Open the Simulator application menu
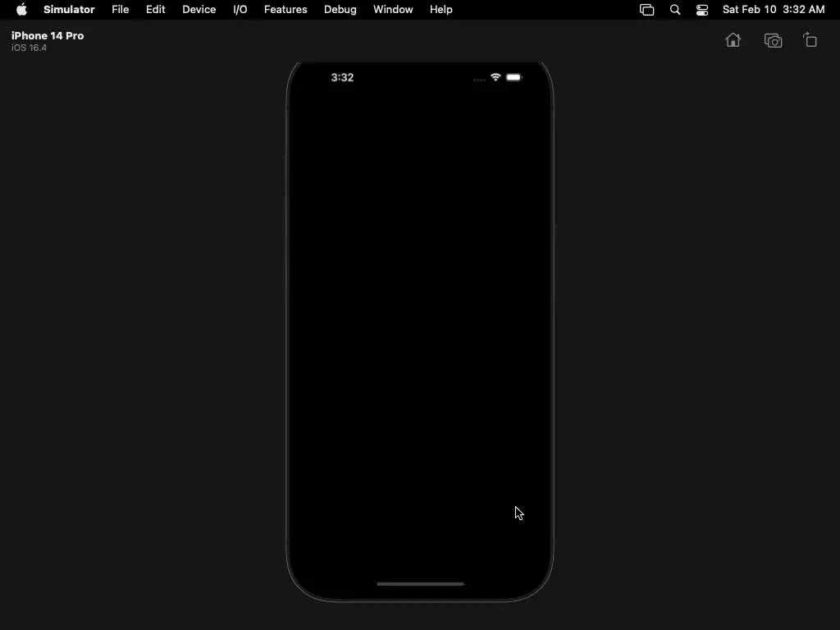This screenshot has width=840, height=630. click(69, 10)
